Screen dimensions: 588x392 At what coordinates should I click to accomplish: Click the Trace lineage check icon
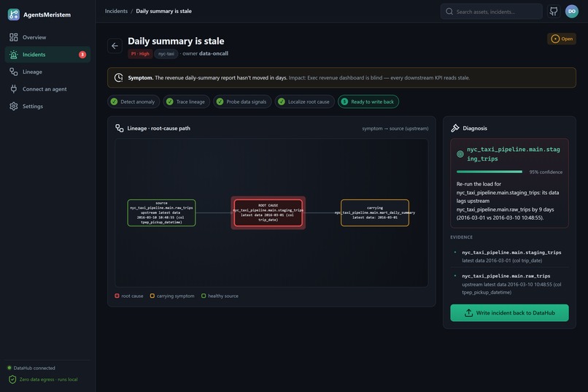[x=169, y=101]
